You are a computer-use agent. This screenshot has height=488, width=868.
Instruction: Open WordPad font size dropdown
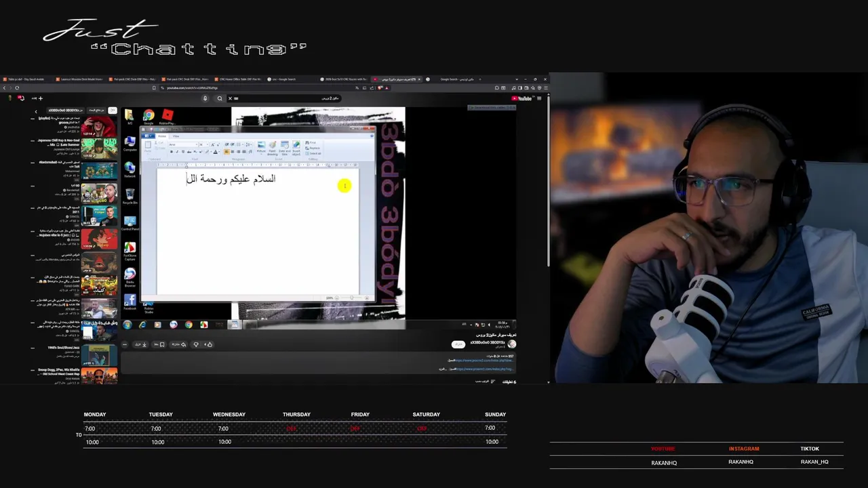point(208,144)
